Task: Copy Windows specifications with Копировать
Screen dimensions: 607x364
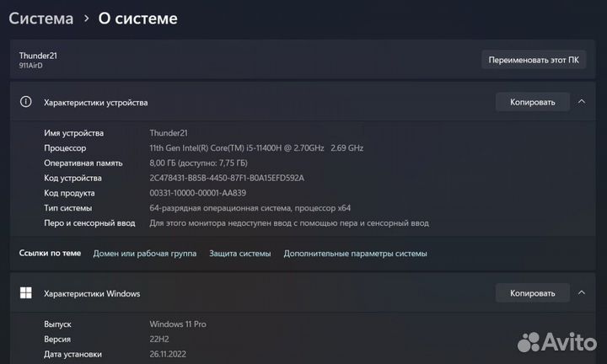Action: click(533, 293)
